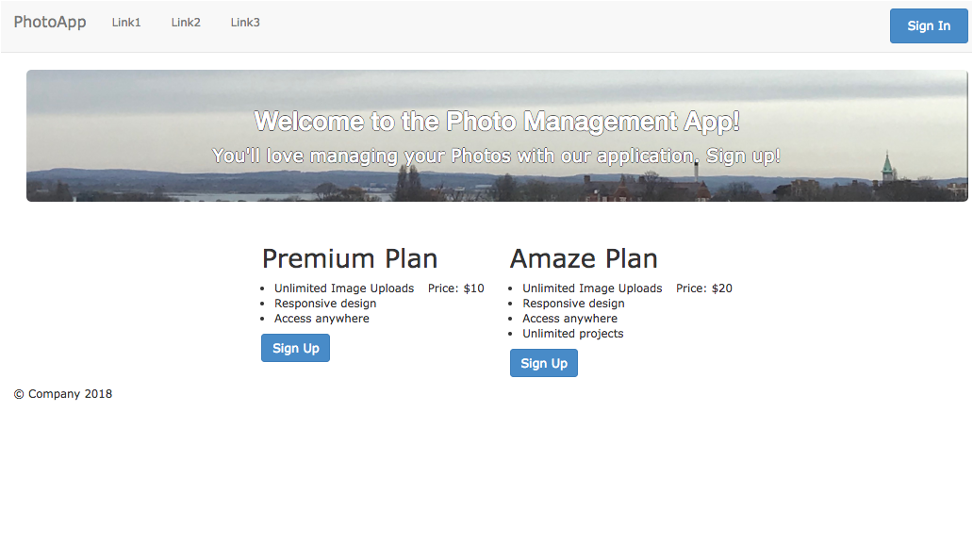
Task: Click the Welcome banner heading text
Action: [x=497, y=122]
